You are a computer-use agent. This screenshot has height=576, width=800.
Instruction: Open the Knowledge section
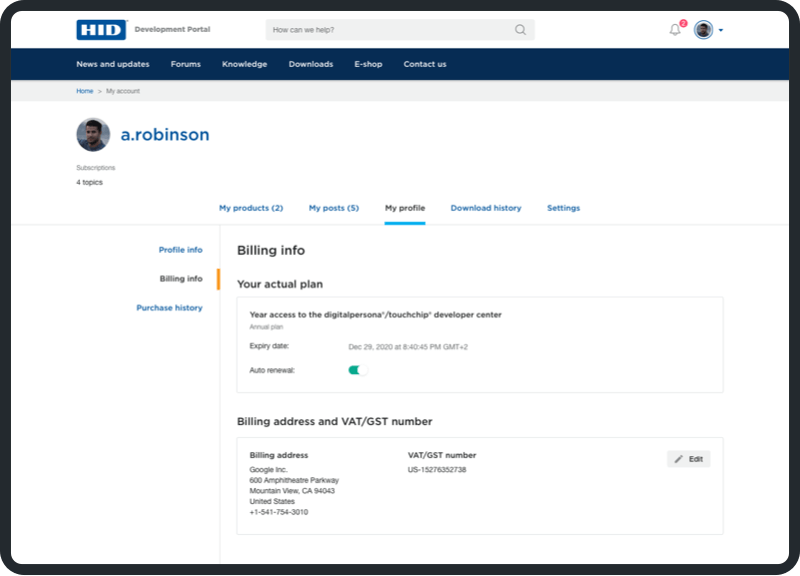tap(244, 64)
